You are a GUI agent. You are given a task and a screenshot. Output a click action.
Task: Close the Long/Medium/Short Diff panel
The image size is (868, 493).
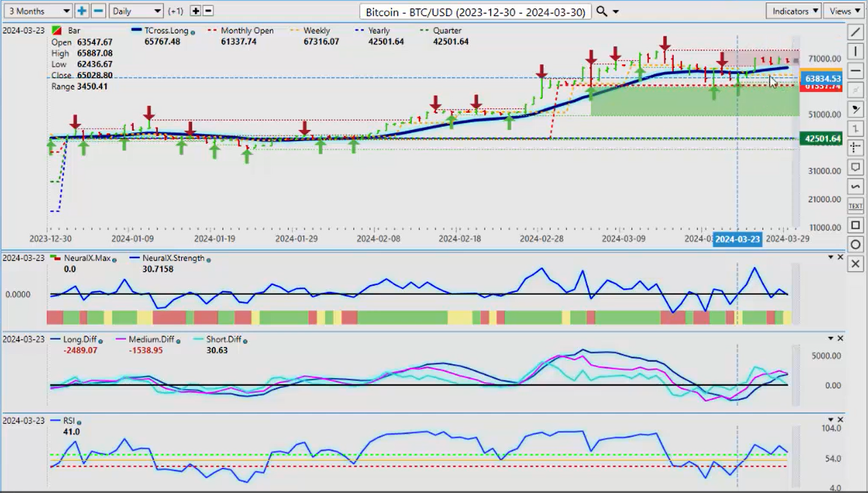click(840, 338)
